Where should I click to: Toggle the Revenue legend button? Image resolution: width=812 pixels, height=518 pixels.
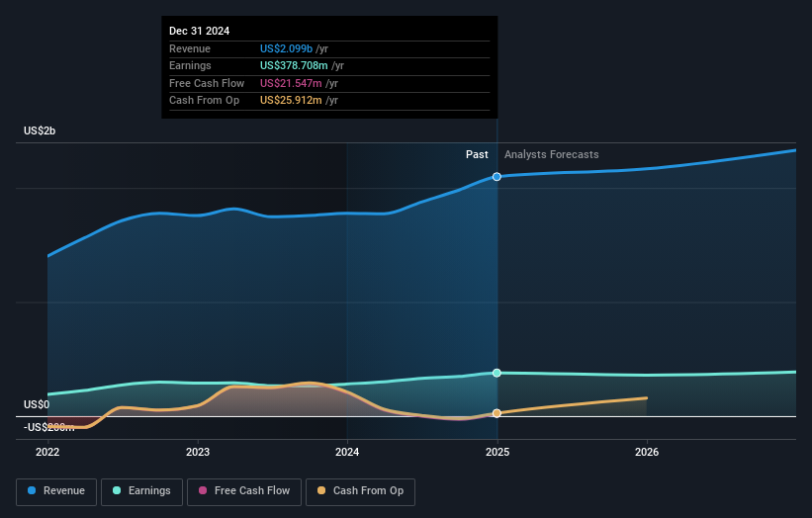57,491
